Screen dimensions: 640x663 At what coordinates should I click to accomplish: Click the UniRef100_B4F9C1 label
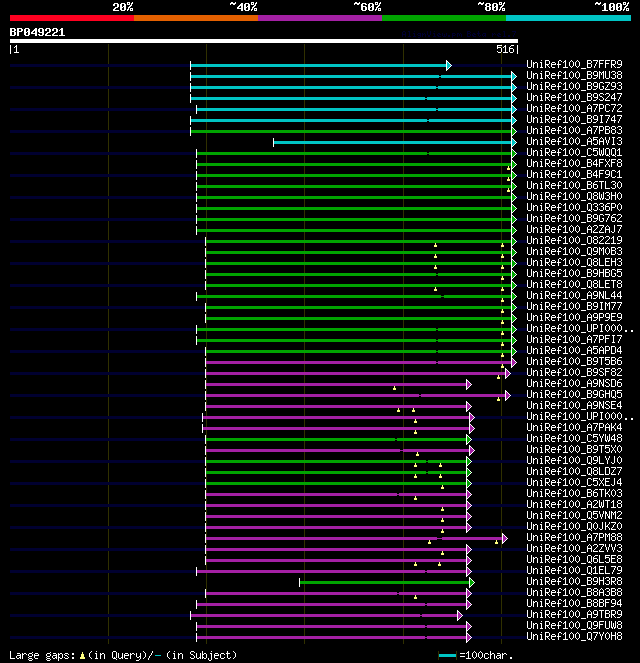point(574,174)
